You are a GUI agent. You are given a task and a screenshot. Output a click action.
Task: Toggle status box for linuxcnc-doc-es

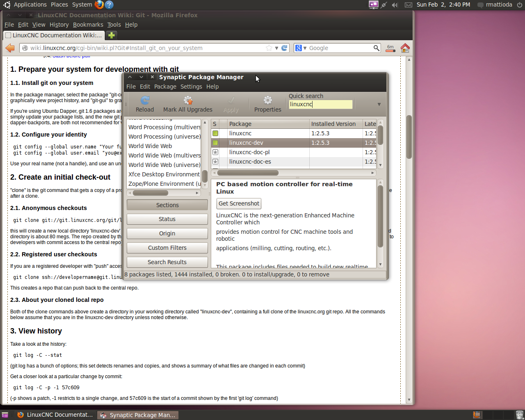[215, 162]
